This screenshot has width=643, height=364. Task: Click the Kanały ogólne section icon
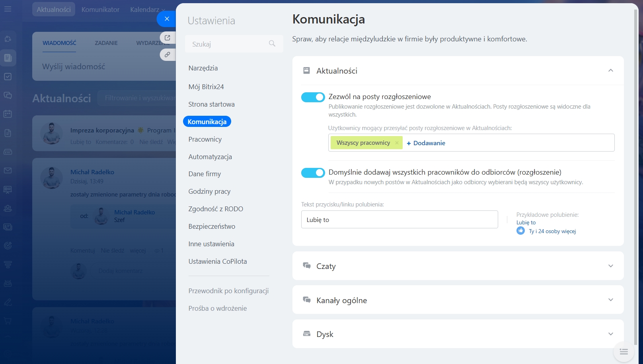tap(306, 300)
